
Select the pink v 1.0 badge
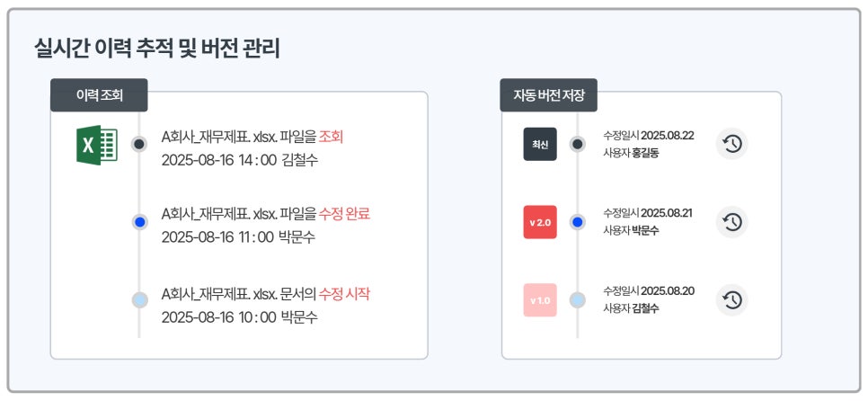(540, 300)
